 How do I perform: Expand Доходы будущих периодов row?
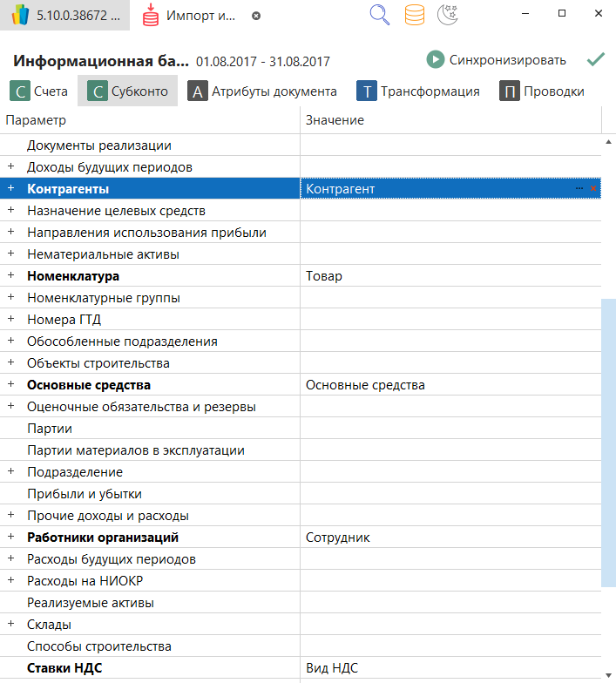pos(11,167)
